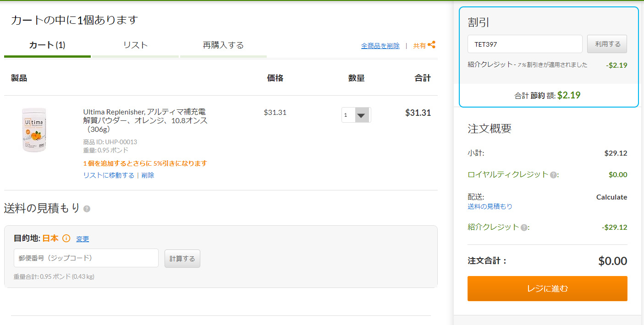Image resolution: width=644 pixels, height=325 pixels.
Task: Click the product row total $31.31 in bold
Action: [418, 113]
